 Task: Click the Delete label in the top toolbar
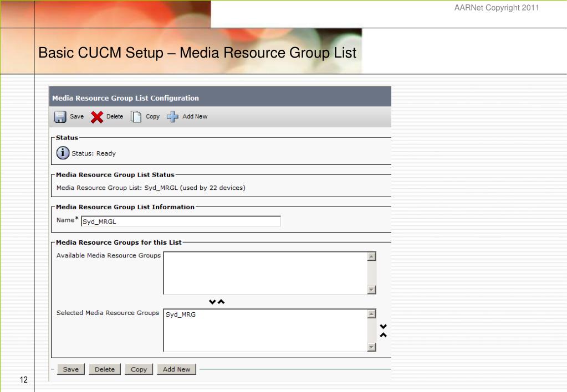point(115,116)
